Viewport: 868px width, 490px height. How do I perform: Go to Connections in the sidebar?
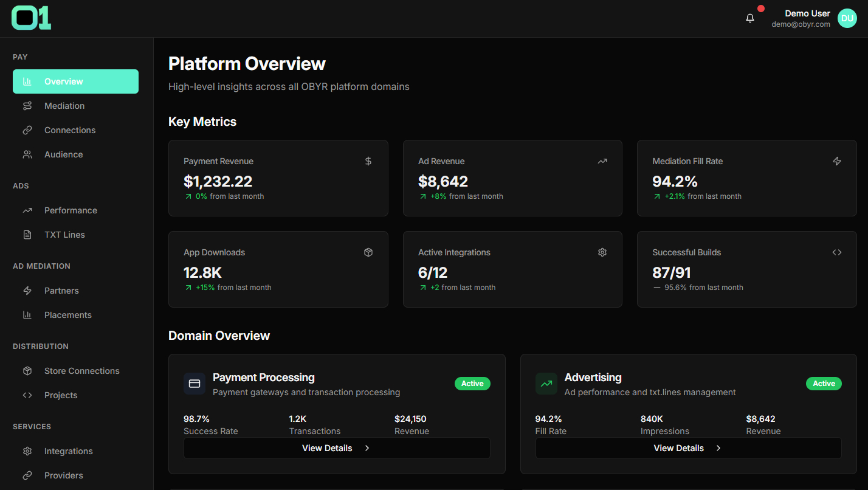pos(69,130)
